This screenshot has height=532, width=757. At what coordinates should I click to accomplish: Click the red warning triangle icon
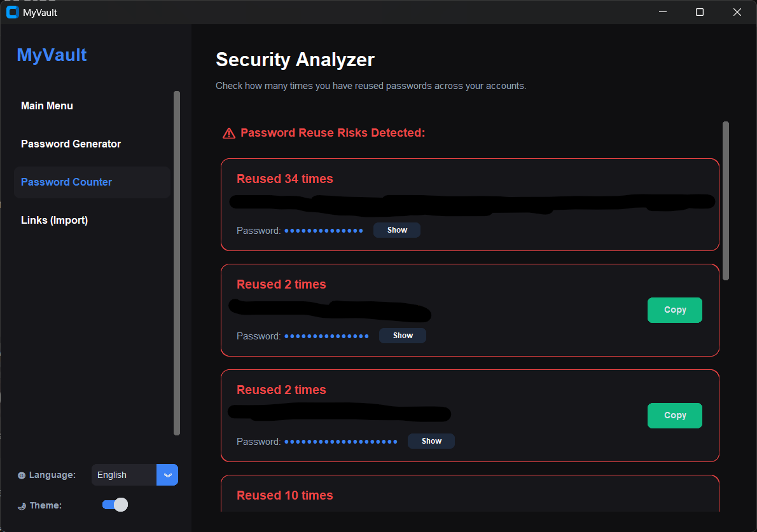(x=229, y=133)
